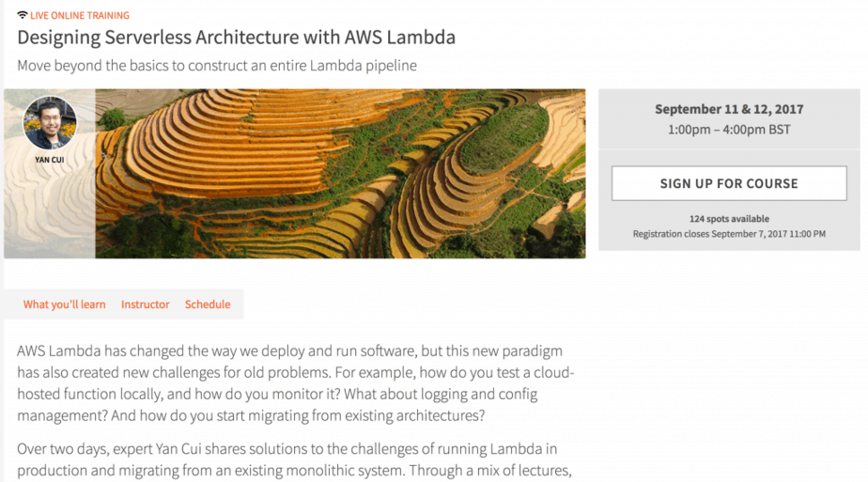Click the September 11 & 12, 2017 date

729,109
